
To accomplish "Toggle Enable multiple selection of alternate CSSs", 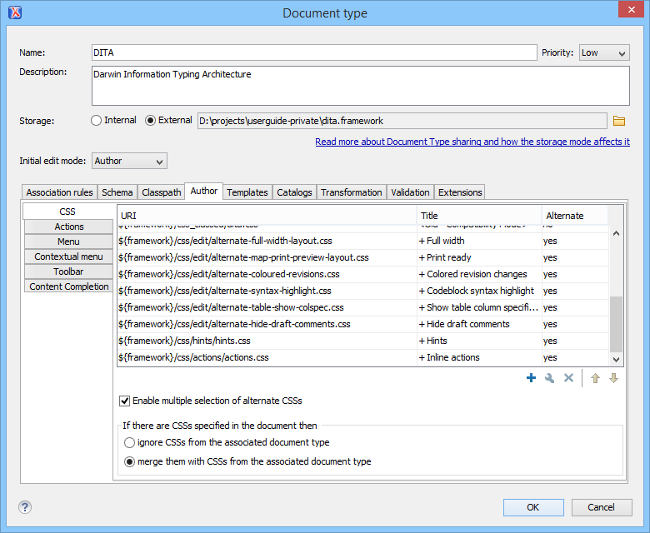I will 125,401.
